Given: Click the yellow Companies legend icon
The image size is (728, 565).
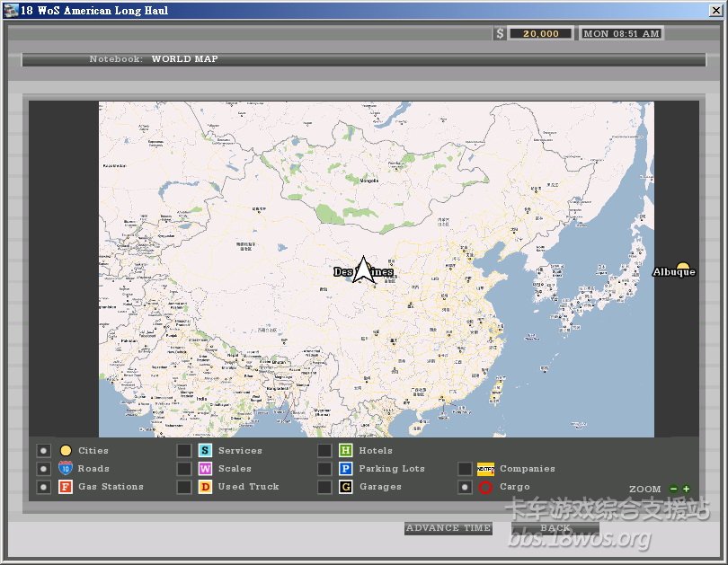Looking at the screenshot, I should 485,469.
